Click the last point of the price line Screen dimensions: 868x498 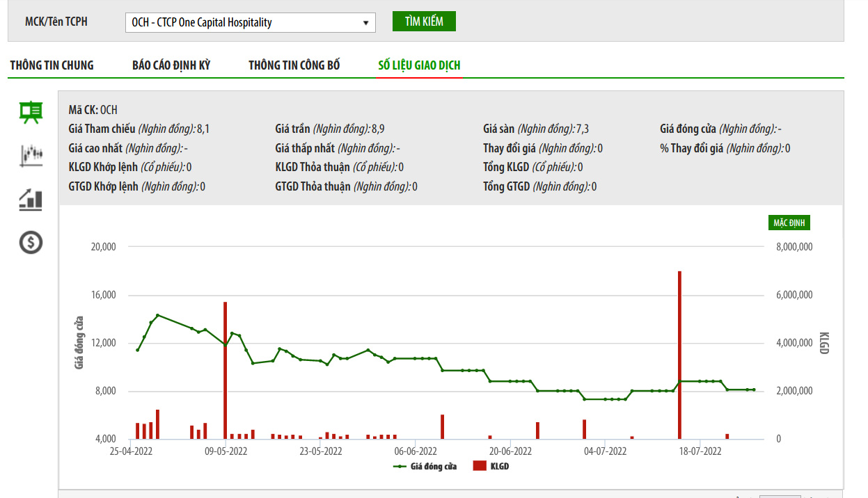click(754, 389)
